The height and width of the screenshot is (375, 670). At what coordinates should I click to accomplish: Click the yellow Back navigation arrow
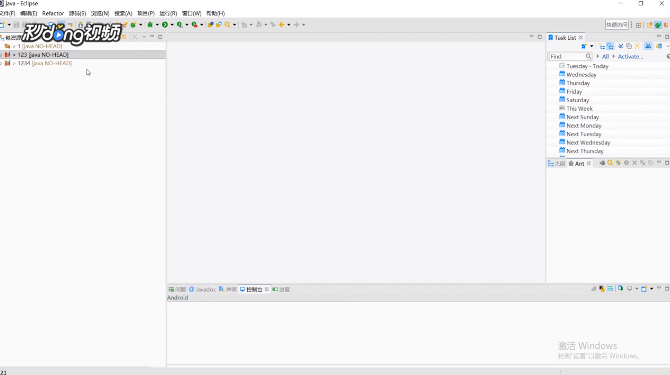coord(282,25)
